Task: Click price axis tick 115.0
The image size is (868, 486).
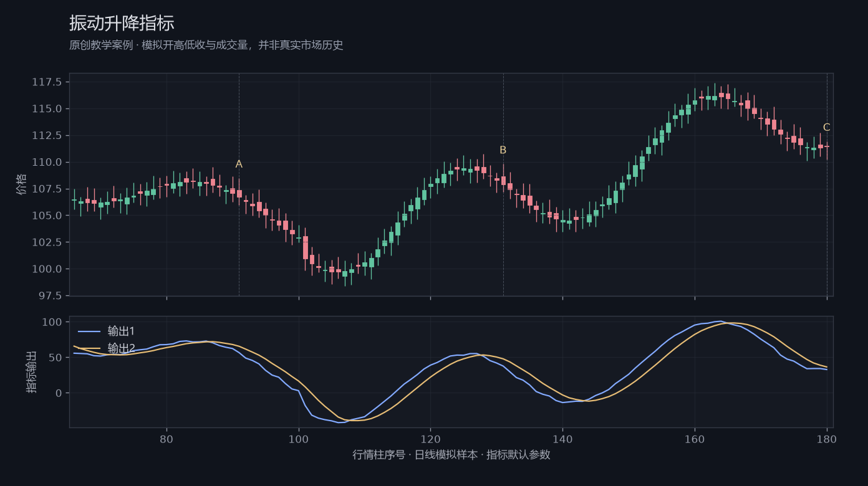Action: 47,109
